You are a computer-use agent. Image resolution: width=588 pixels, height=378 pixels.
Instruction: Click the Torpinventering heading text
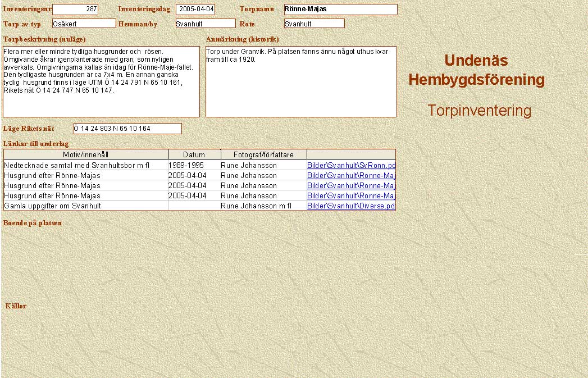pos(479,111)
